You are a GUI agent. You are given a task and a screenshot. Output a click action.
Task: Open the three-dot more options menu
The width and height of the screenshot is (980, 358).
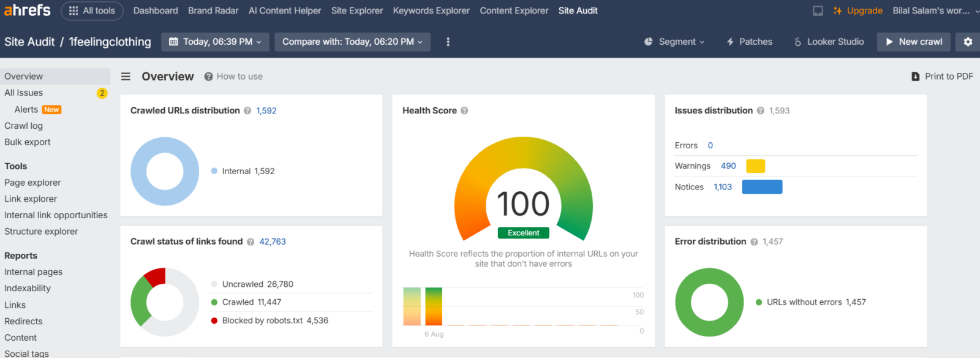coord(448,42)
